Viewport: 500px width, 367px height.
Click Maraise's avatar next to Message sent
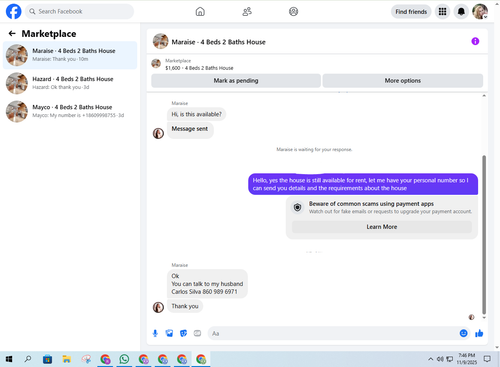coord(158,133)
